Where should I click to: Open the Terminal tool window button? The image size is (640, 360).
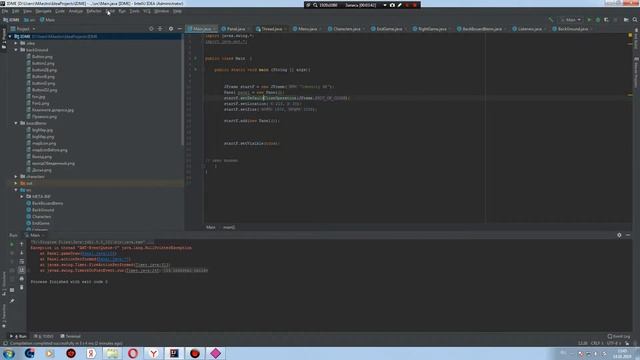(x=70, y=336)
